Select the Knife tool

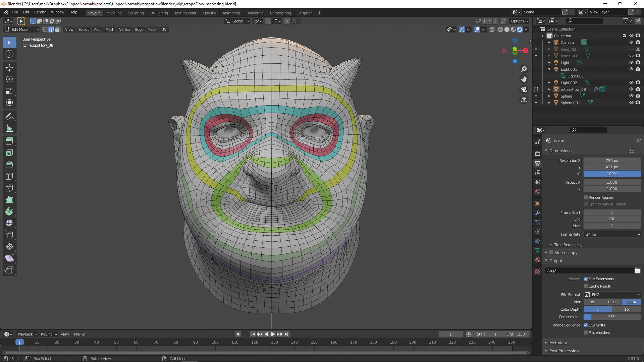(9, 188)
